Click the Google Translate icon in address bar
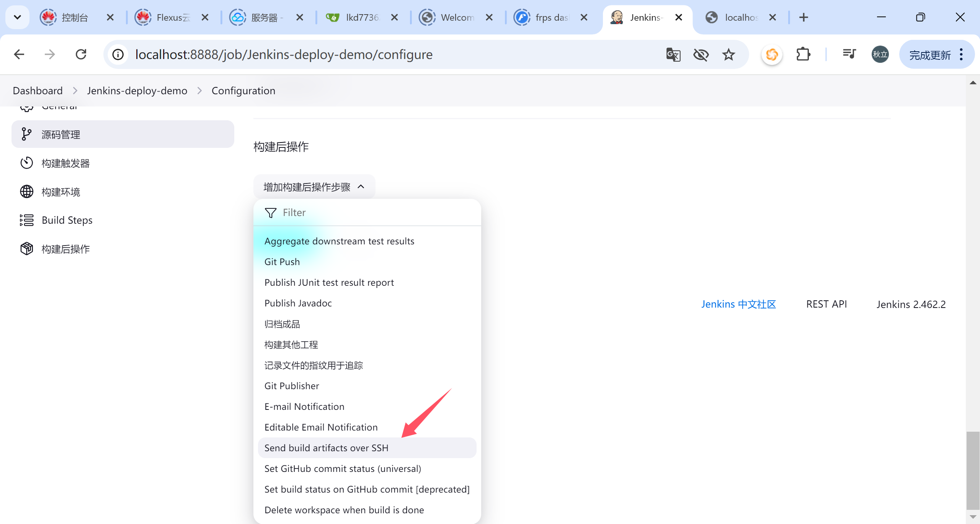This screenshot has height=524, width=980. pos(673,55)
